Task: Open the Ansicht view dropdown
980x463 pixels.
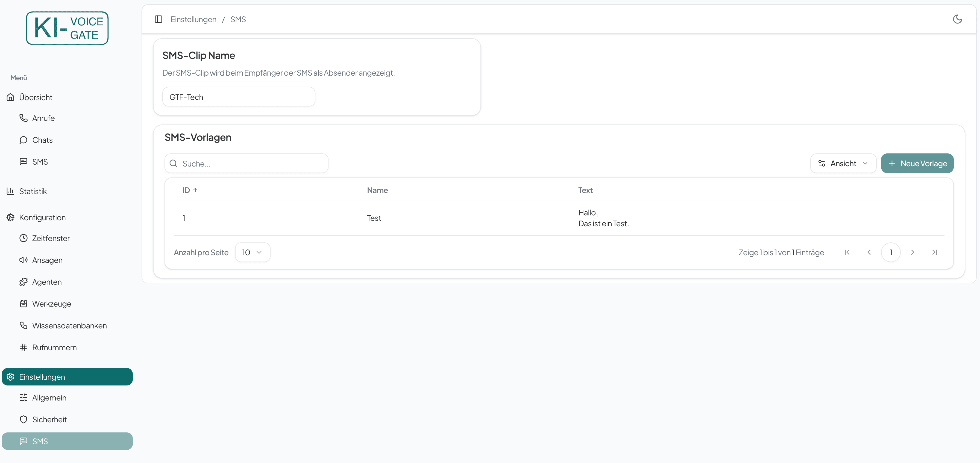Action: click(843, 164)
